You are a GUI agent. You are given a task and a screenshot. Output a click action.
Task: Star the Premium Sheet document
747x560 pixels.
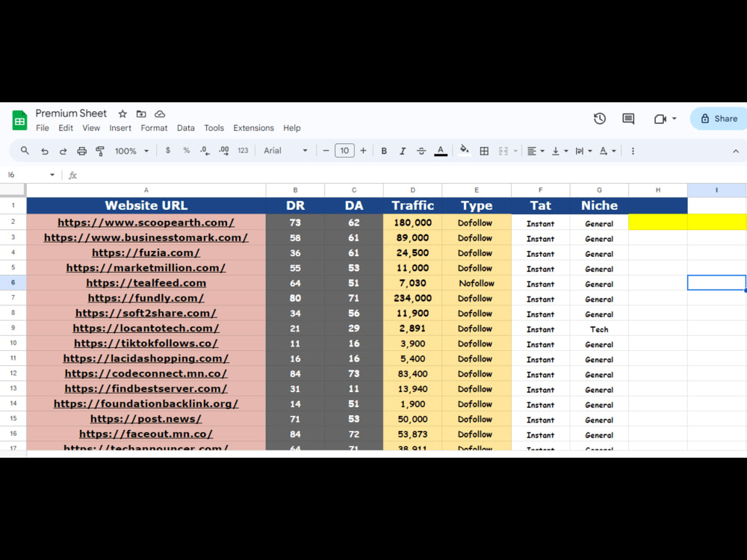[123, 113]
